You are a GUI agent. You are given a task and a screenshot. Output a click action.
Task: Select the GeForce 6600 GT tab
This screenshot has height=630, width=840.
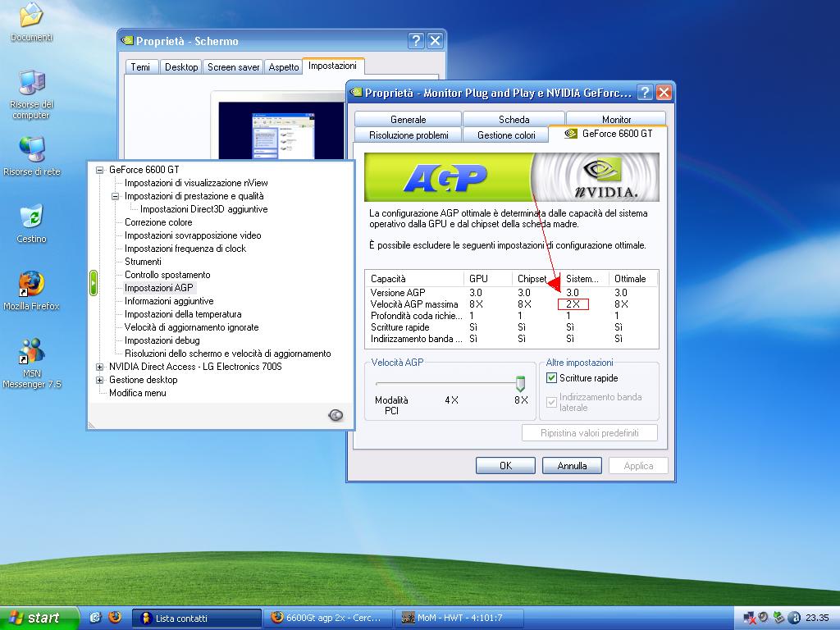point(608,134)
